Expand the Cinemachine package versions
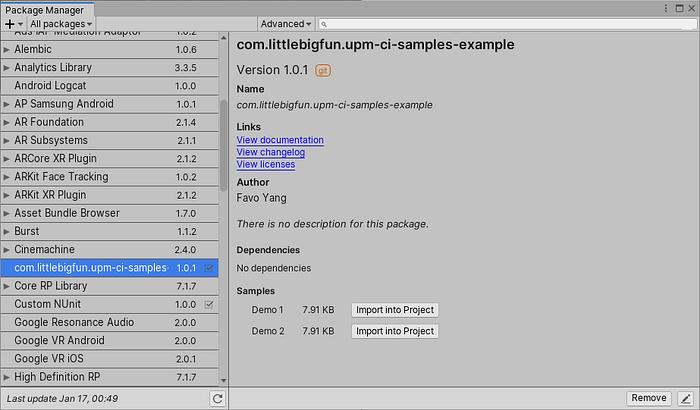The width and height of the screenshot is (700, 410). 6,250
